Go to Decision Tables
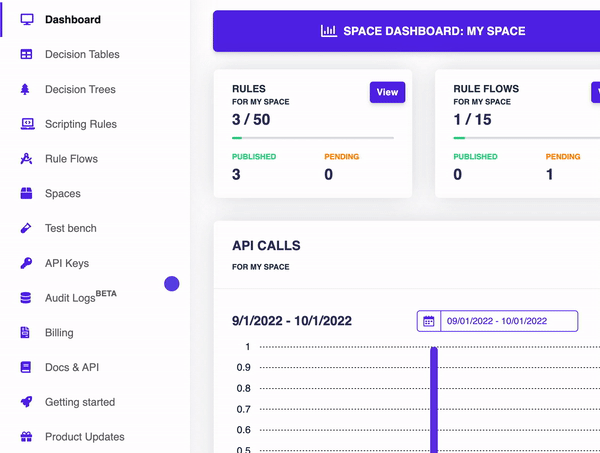The height and width of the screenshot is (453, 600). 82,54
